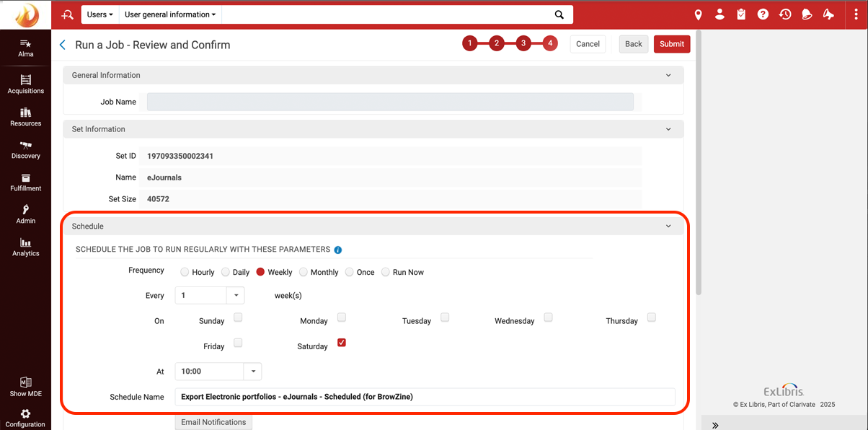Open the Acquisitions menu
The width and height of the screenshot is (868, 430).
pyautogui.click(x=26, y=84)
